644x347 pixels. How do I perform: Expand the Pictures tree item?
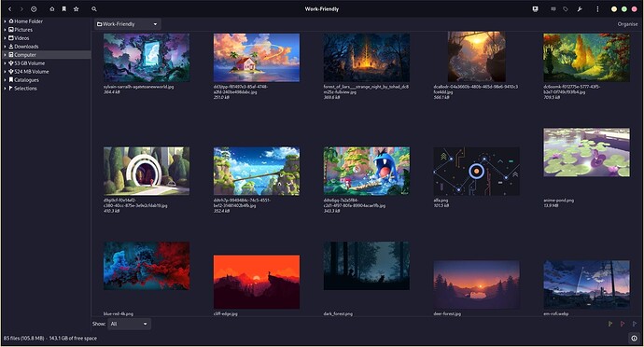pyautogui.click(x=5, y=30)
